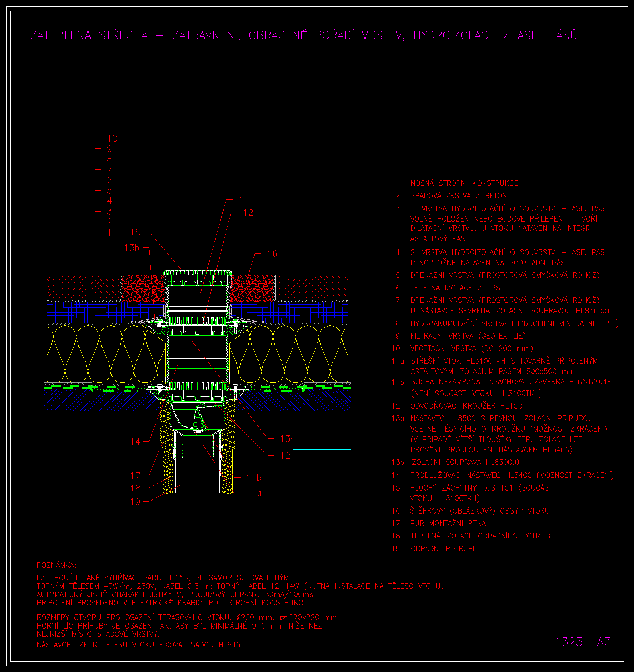Click 'U NÁSTAVCE SEVŘENA IZOLAČNÍ SOUPRAVOU HL8300.0'
Screen dimensions: 634x672
click(510, 311)
